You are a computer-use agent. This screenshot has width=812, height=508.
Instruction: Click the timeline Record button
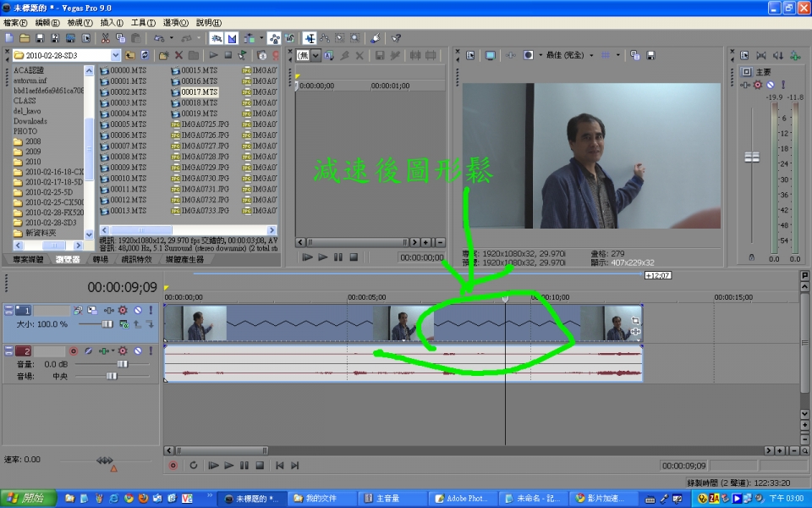pos(173,465)
